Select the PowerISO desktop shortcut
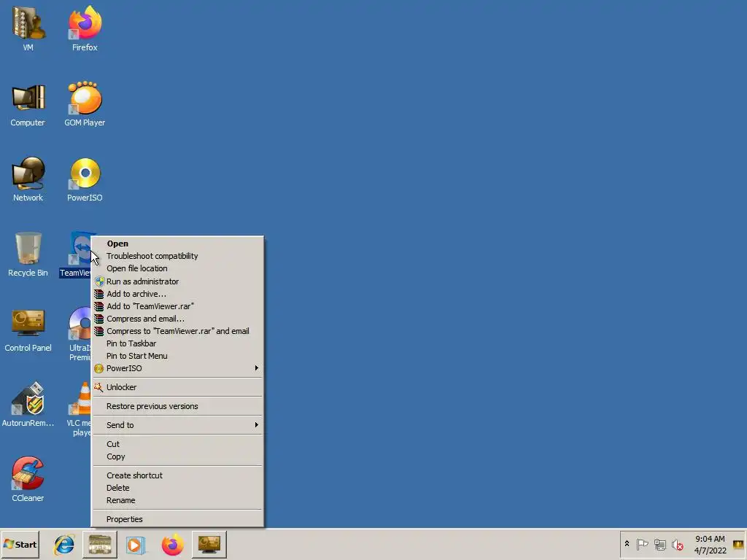This screenshot has width=747, height=560. 85,179
